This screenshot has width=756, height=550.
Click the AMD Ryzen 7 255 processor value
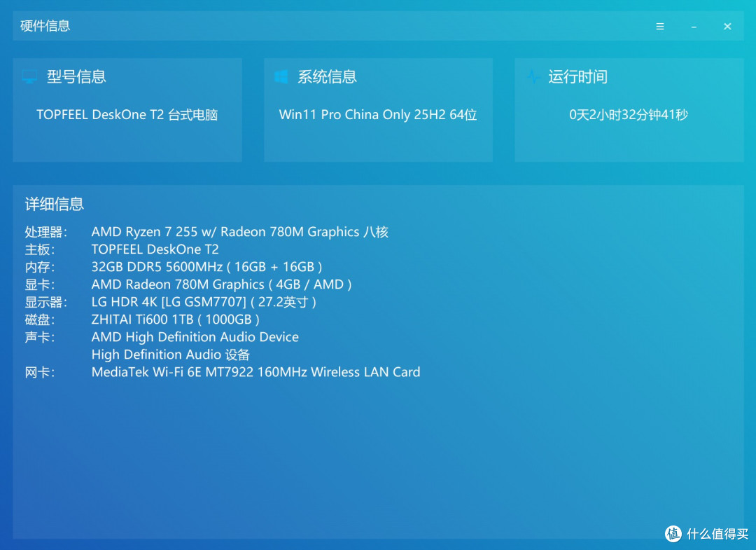pos(240,232)
